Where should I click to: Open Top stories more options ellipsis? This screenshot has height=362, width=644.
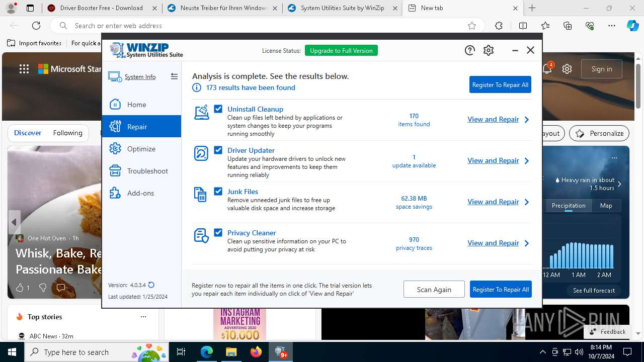(x=143, y=317)
